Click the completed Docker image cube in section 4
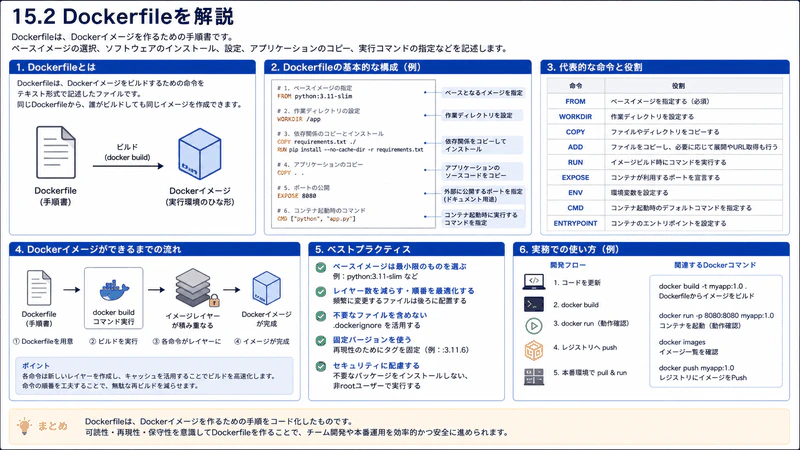800x450 pixels. (266, 288)
